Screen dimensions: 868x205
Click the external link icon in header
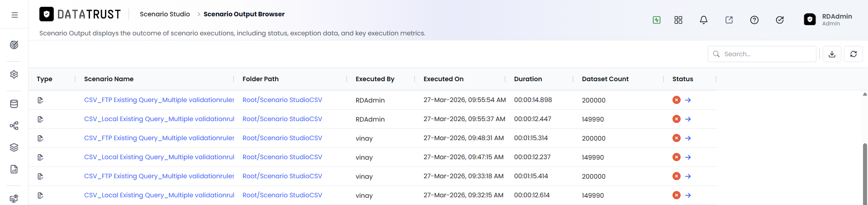click(x=729, y=20)
